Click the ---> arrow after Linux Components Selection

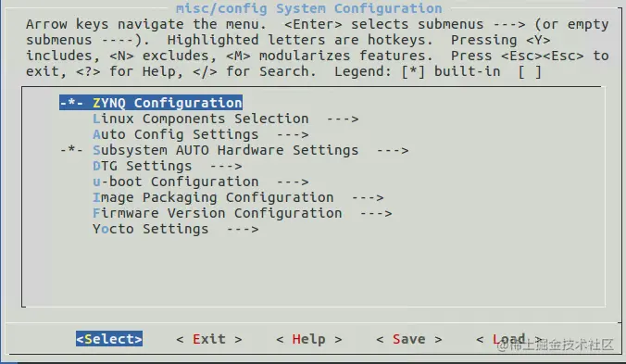(x=343, y=119)
